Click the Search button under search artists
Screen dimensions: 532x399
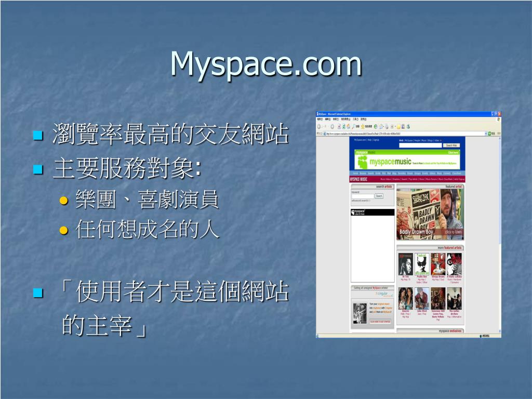pyautogui.click(x=379, y=196)
